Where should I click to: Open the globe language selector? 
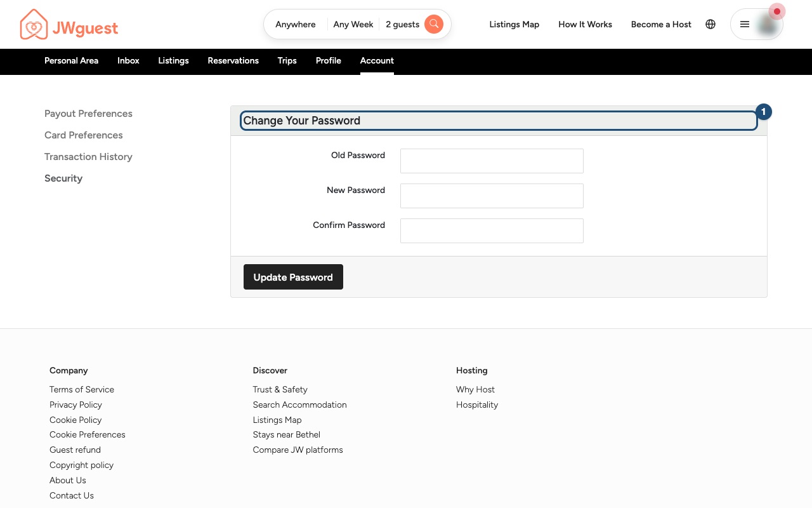[710, 24]
